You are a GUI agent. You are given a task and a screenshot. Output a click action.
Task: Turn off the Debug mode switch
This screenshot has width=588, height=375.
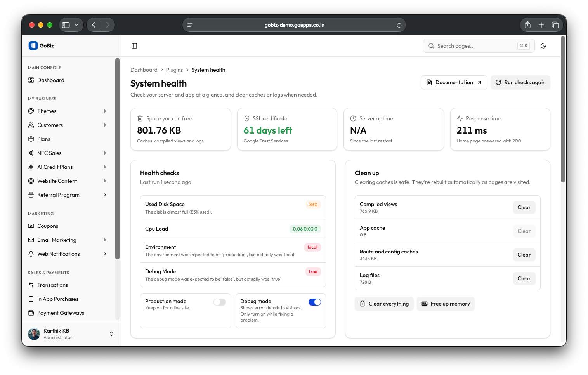(x=315, y=302)
